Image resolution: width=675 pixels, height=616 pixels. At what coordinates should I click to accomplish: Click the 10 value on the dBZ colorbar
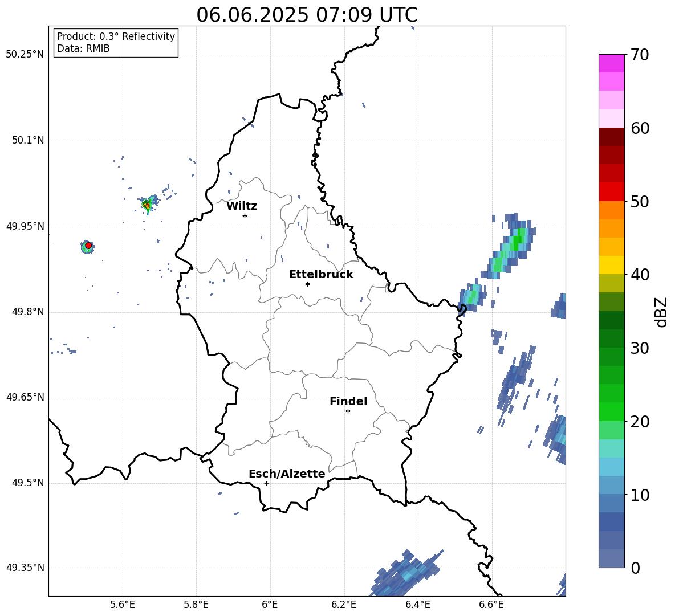[x=640, y=495]
